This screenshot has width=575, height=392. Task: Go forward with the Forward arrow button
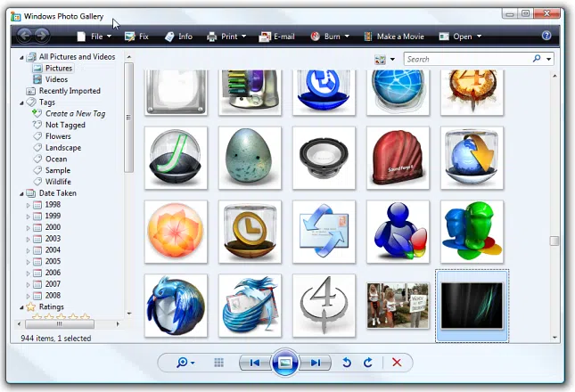pyautogui.click(x=42, y=36)
